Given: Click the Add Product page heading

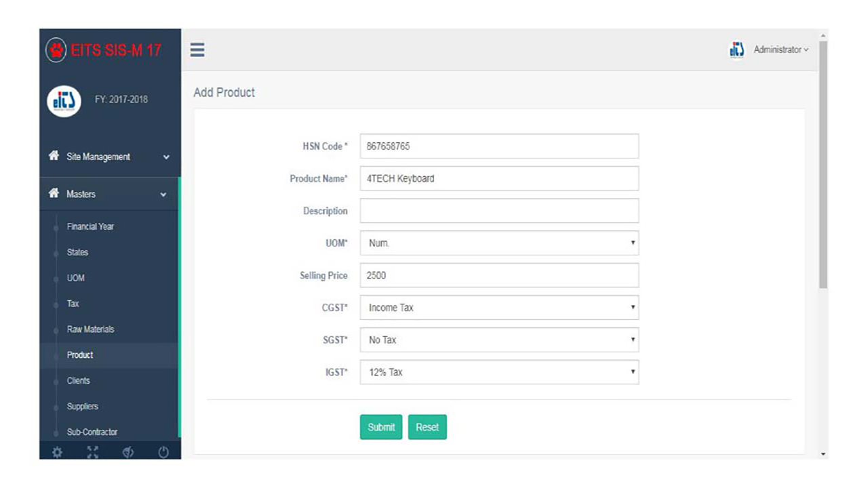Looking at the screenshot, I should coord(224,93).
